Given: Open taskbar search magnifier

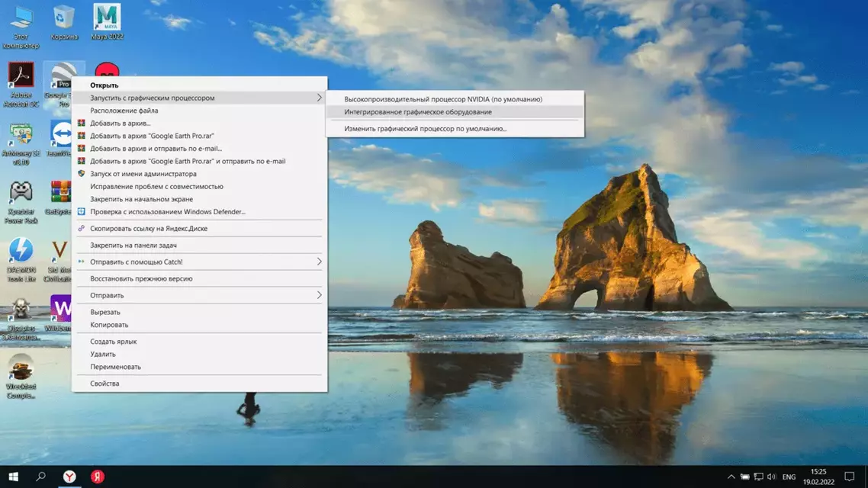Looking at the screenshot, I should point(40,477).
